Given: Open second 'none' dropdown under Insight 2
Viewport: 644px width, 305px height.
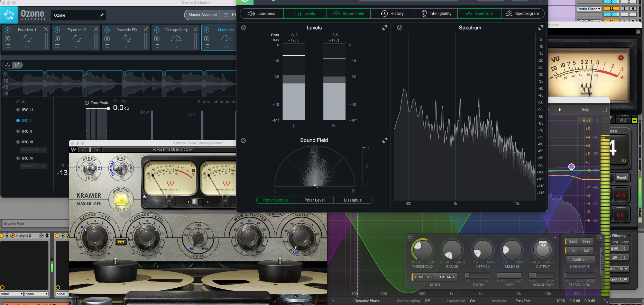Looking at the screenshot, I should (36, 294).
